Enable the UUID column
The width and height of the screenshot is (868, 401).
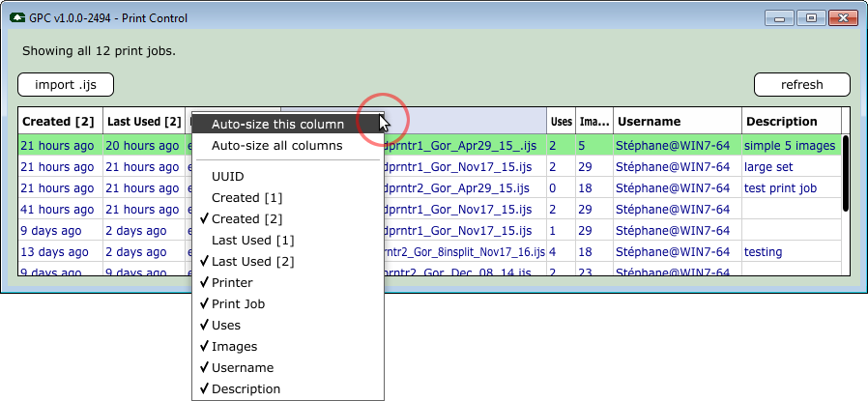click(228, 177)
